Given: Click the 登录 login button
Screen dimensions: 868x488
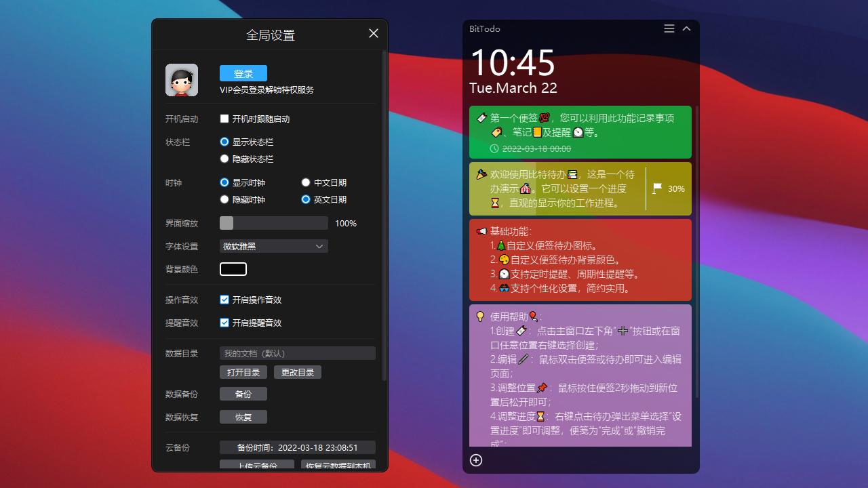Looking at the screenshot, I should (x=243, y=73).
